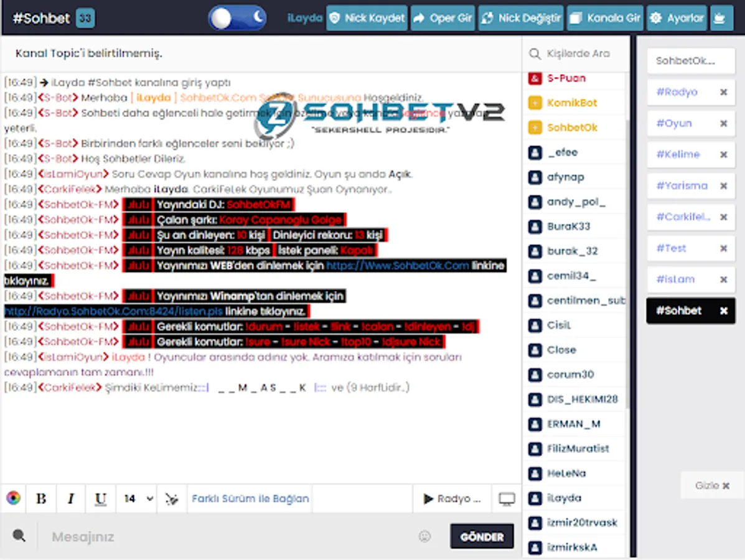The image size is (745, 560).
Task: Click the _efee user avatar icon
Action: (x=535, y=152)
